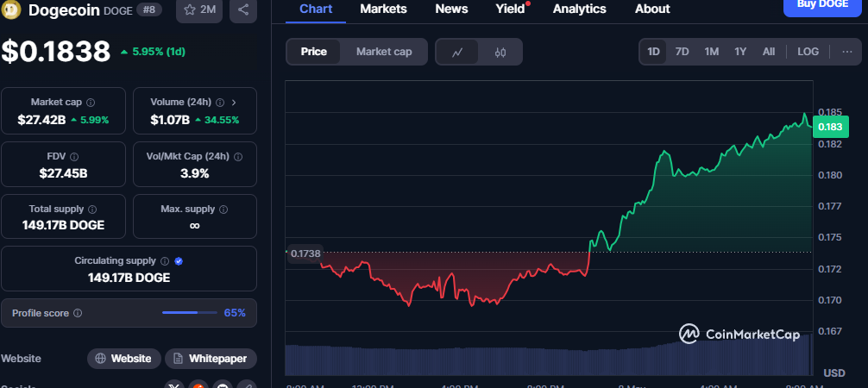Select the Market cap chart toggle

384,52
